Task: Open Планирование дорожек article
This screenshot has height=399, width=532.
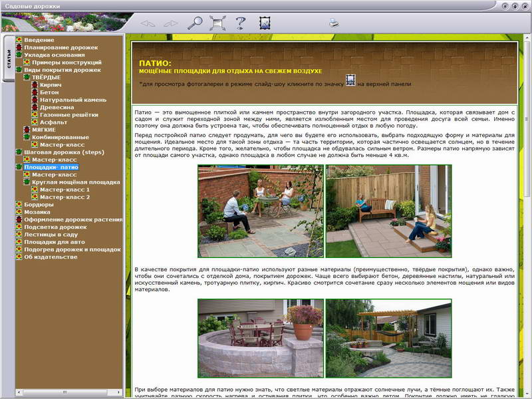Action: click(61, 47)
